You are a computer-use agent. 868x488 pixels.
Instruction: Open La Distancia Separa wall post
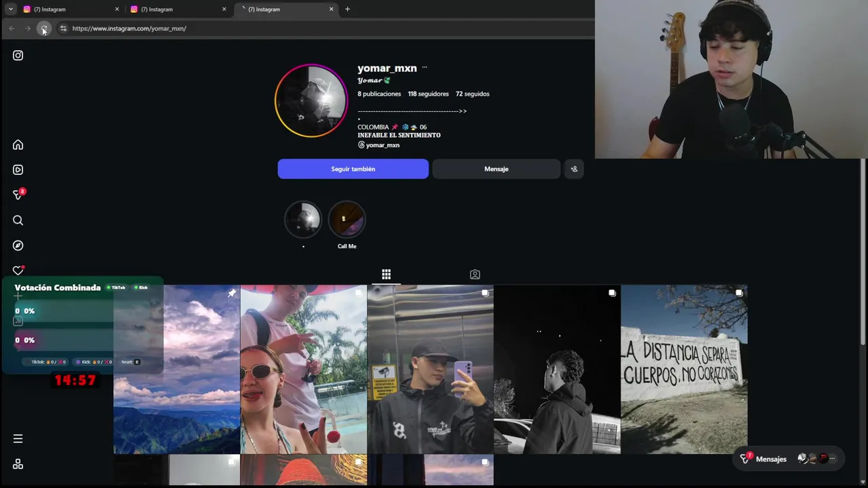pos(684,369)
